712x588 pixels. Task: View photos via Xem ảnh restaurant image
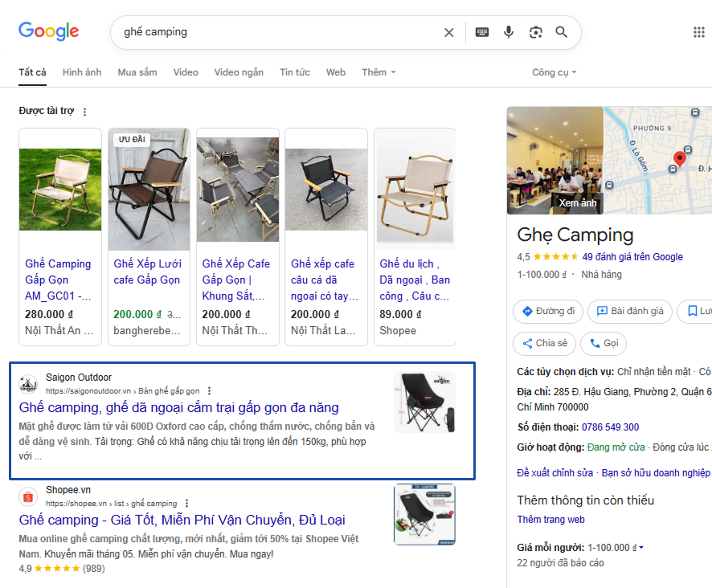coord(554,161)
